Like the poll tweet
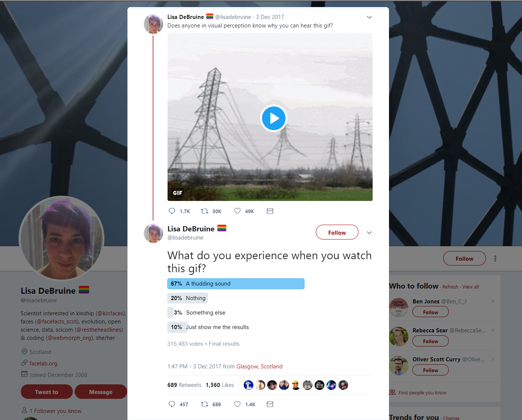The image size is (522, 420). [x=237, y=404]
